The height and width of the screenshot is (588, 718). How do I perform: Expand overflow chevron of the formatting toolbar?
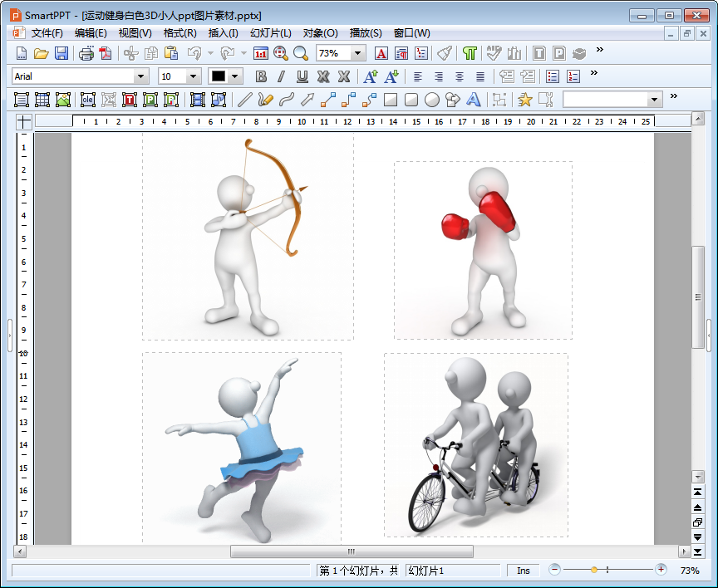point(594,73)
